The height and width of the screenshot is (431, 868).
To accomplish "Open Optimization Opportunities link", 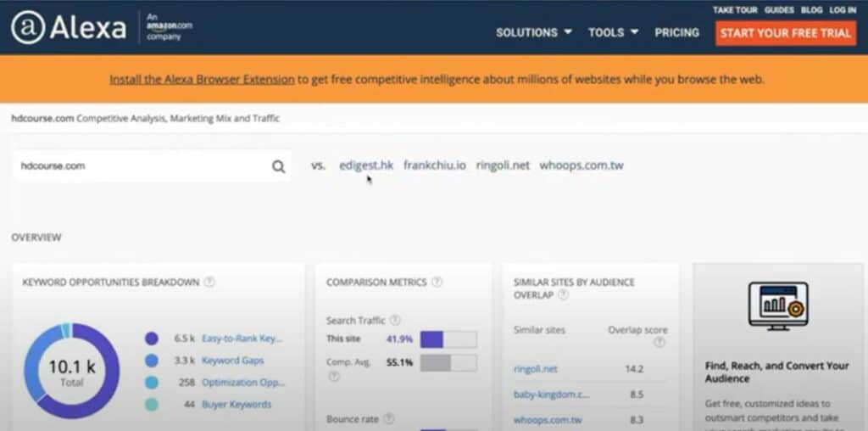I will click(243, 383).
